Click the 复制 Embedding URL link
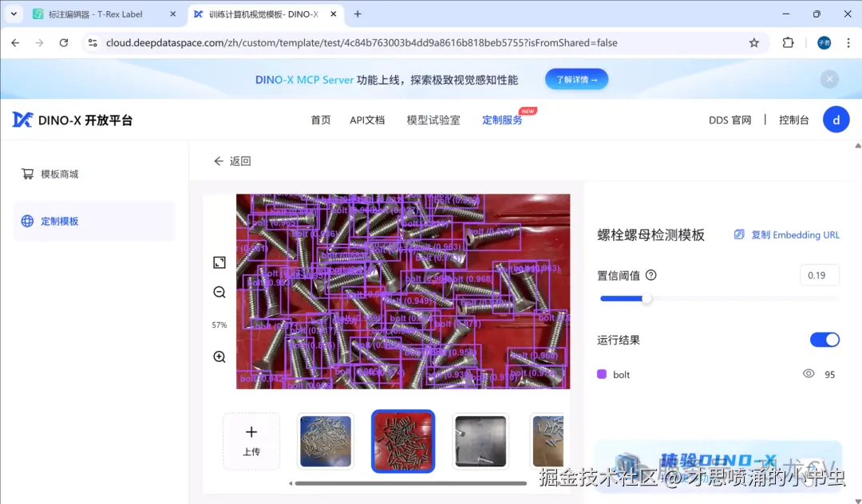This screenshot has width=862, height=504. click(x=786, y=234)
